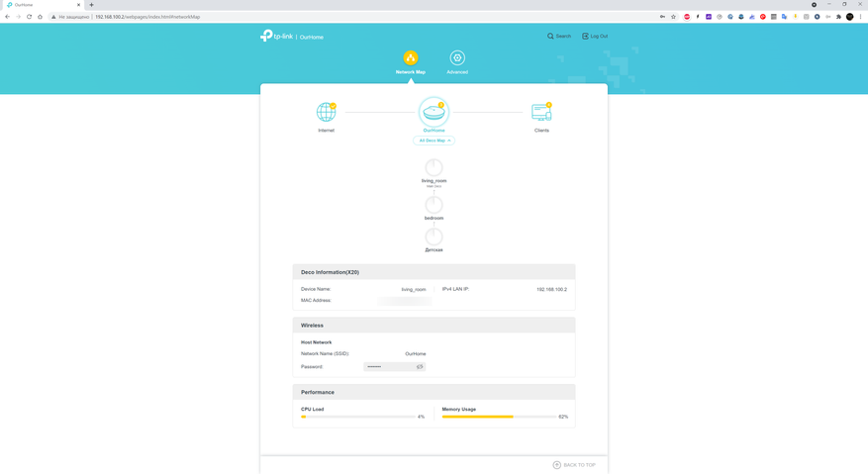Click Back to Top link
This screenshot has height=474, width=868.
tap(574, 464)
